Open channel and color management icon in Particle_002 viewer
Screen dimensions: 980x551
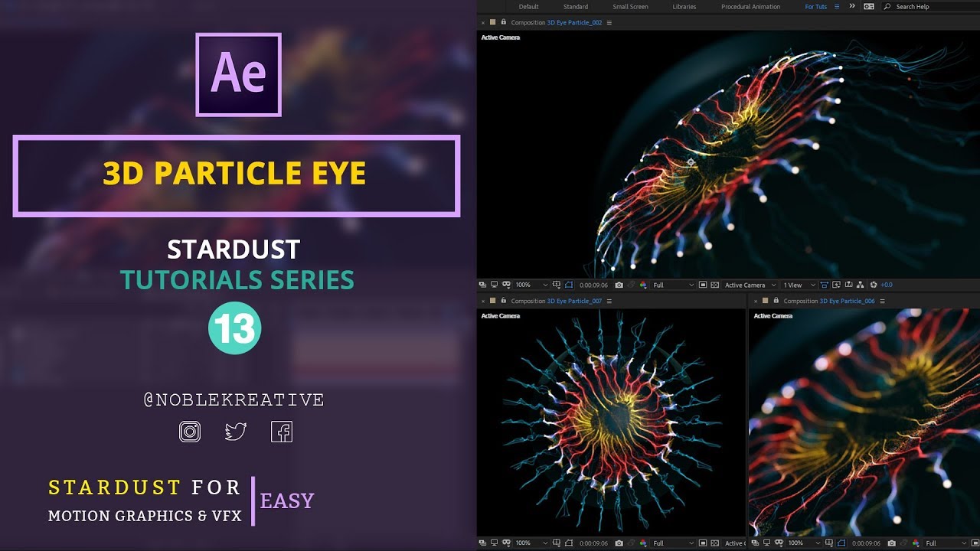click(x=643, y=285)
